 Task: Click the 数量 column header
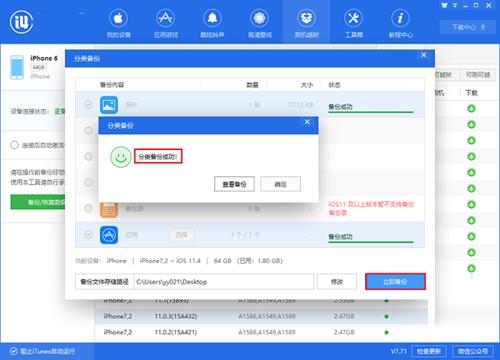252,85
